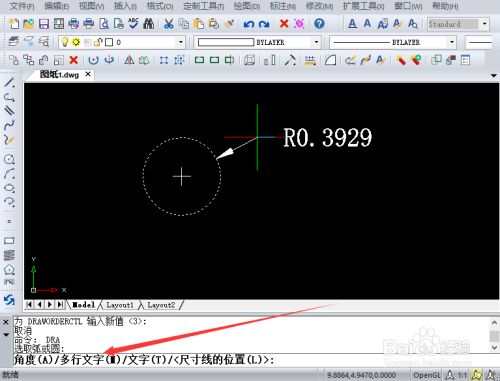
Task: Collapse the command panel arrow below the X
Action: click(x=6, y=334)
